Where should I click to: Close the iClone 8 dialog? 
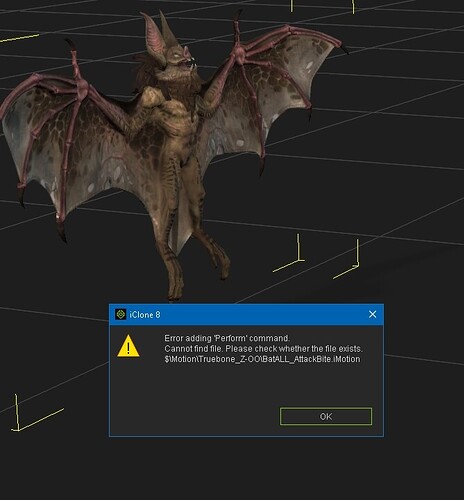(372, 314)
